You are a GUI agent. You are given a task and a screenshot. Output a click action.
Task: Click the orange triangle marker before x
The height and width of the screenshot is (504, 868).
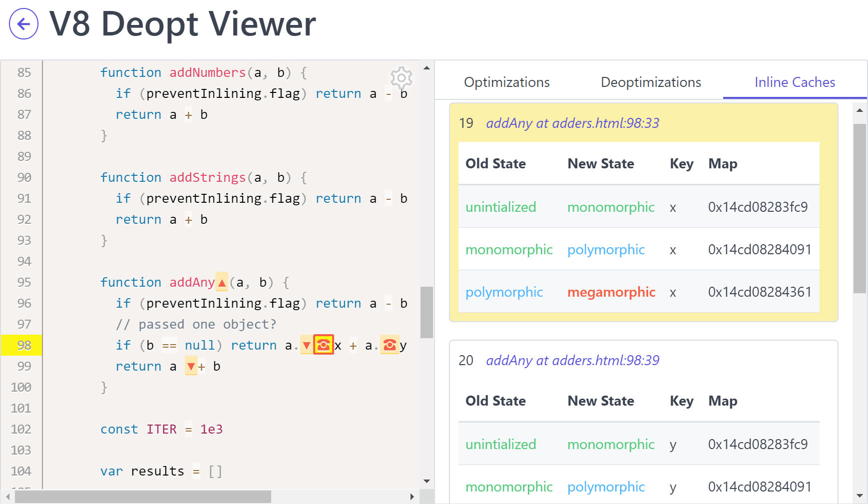click(x=306, y=345)
